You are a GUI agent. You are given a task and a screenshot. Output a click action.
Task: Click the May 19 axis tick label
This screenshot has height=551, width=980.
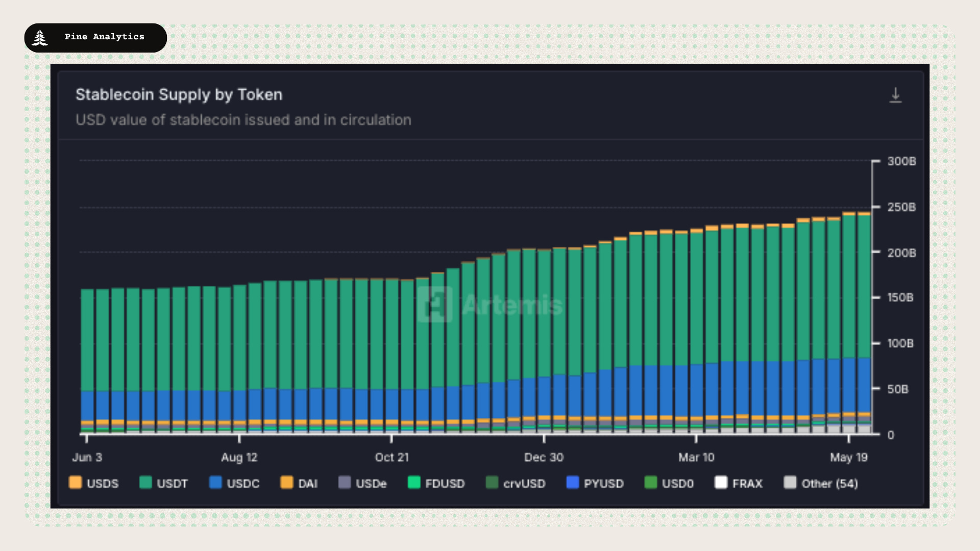pos(848,457)
